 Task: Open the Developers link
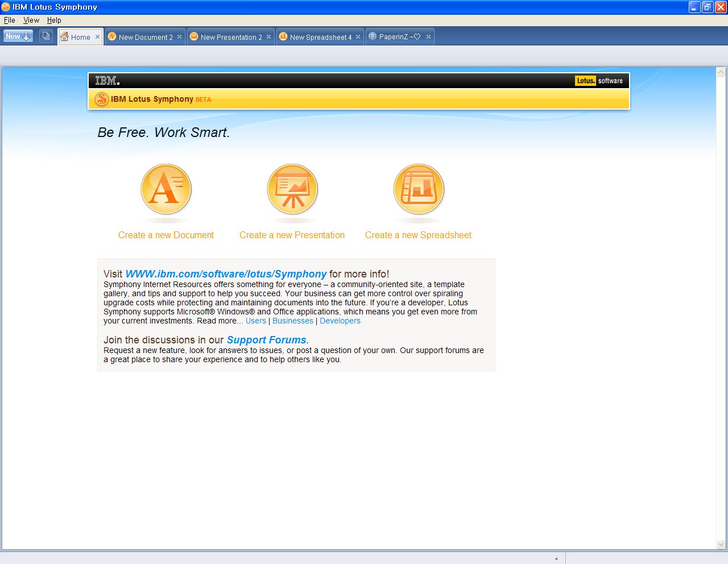(340, 321)
